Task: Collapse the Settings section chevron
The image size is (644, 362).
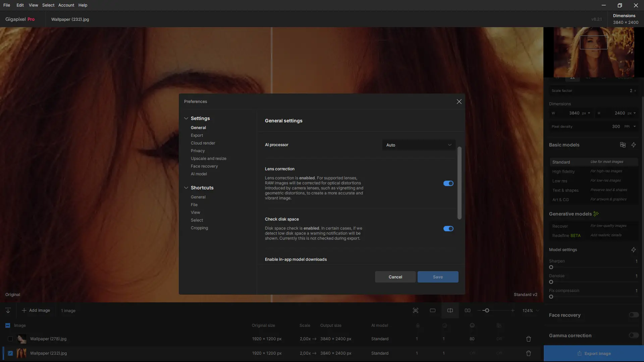Action: [186, 118]
